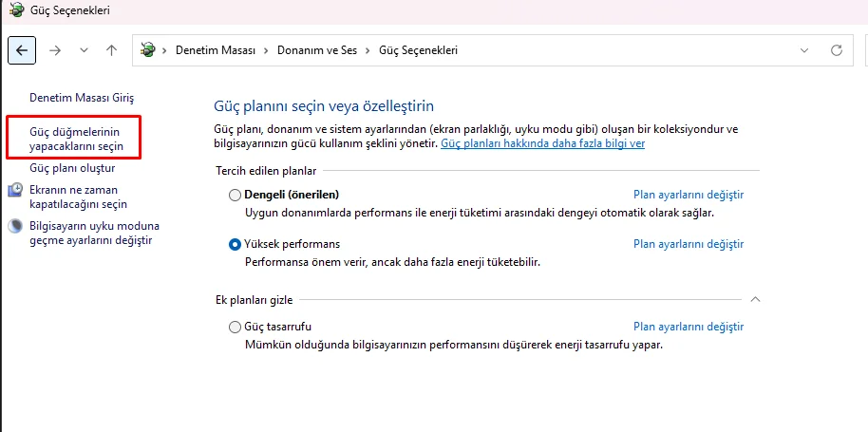This screenshot has height=432, width=868.
Task: Click the title bar Güç Seçenekleri icon
Action: [17, 11]
